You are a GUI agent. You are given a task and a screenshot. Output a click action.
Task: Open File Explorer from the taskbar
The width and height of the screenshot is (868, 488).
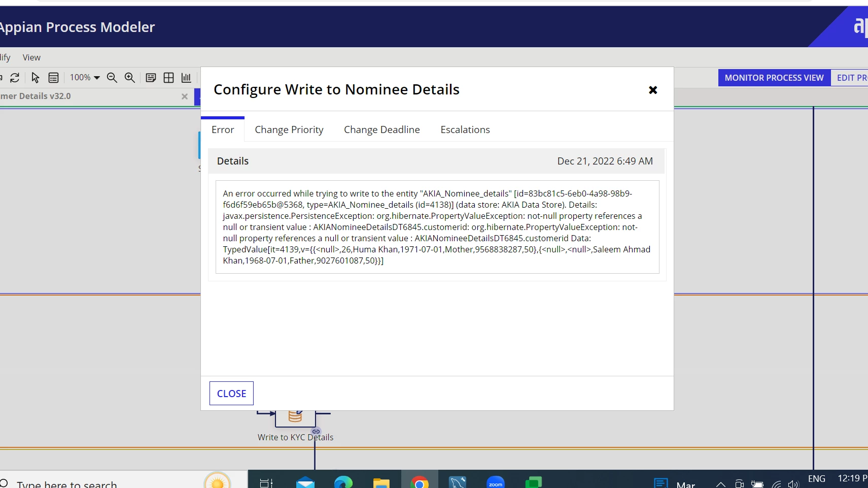[381, 482]
